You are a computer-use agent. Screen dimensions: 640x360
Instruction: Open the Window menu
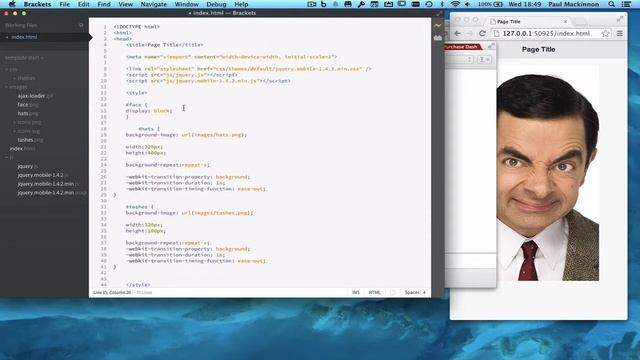click(x=187, y=4)
